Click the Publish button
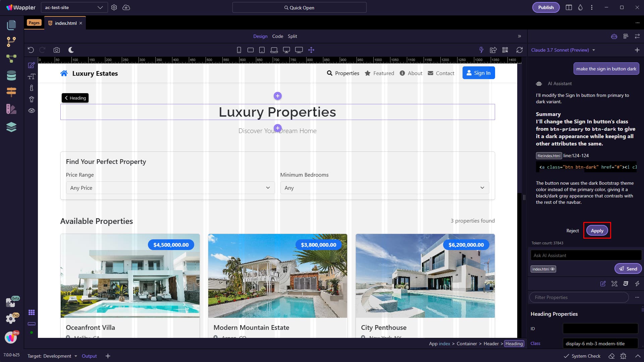This screenshot has height=362, width=644. click(546, 7)
